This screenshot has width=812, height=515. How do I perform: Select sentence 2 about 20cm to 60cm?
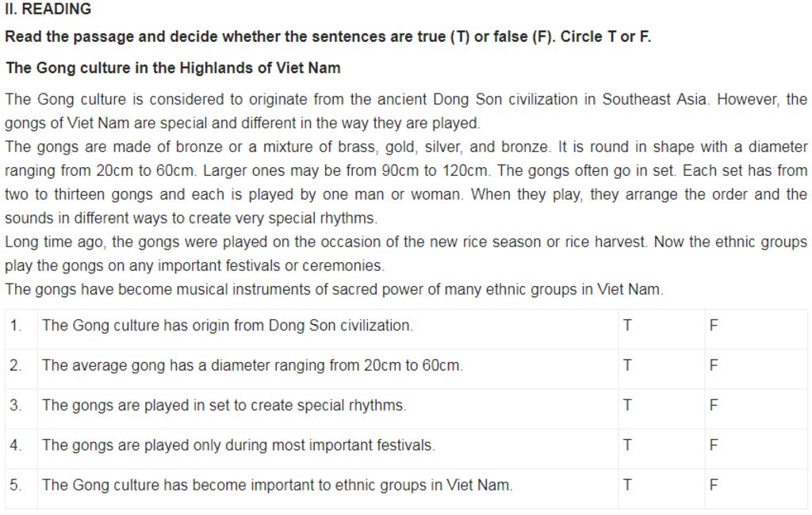click(252, 365)
